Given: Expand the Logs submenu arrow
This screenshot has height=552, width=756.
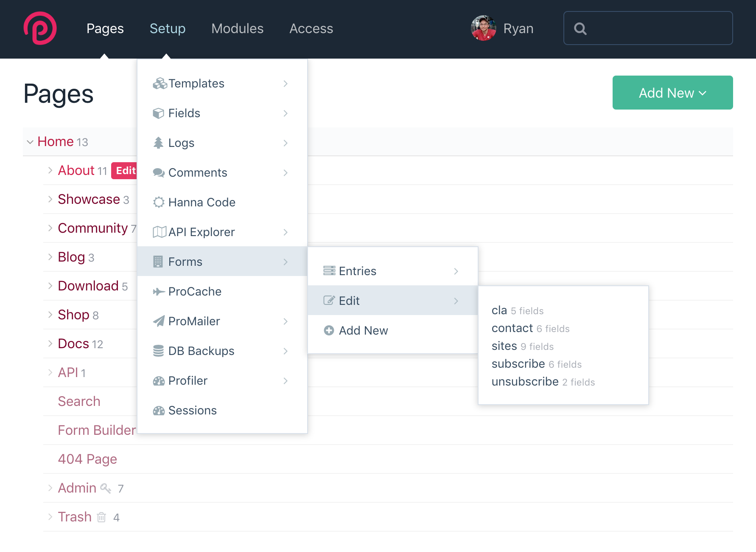Looking at the screenshot, I should (286, 143).
